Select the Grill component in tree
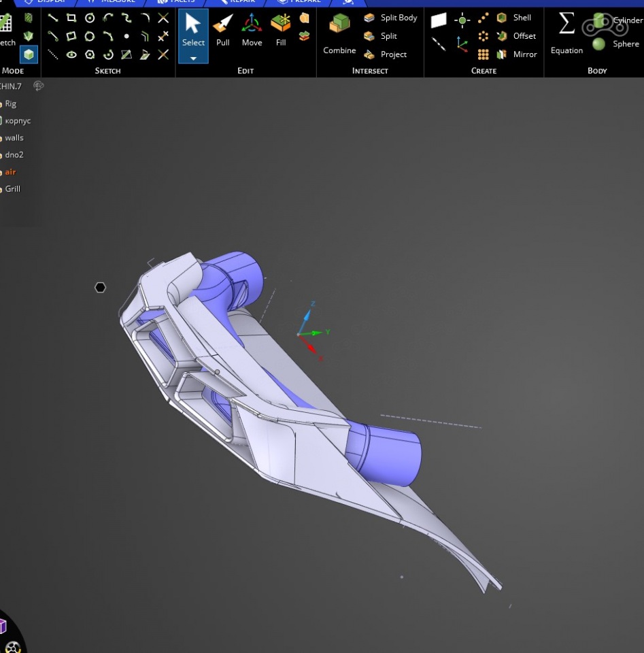This screenshot has height=653, width=644. click(13, 189)
